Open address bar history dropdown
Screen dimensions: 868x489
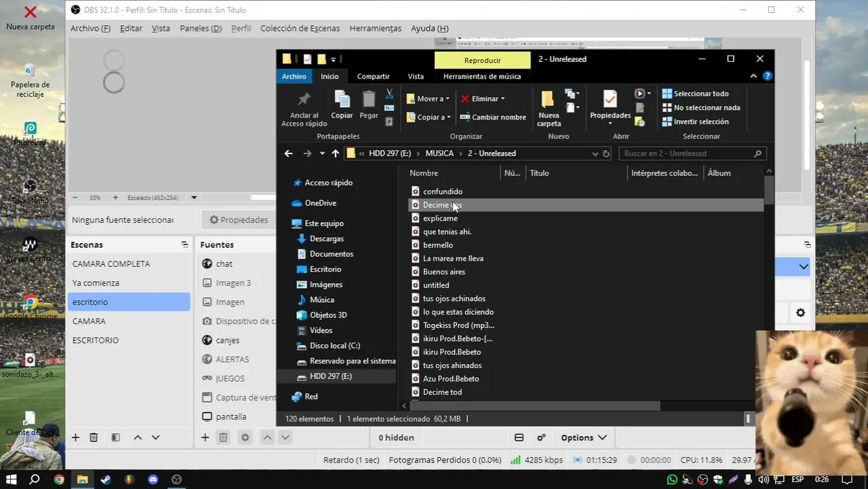tap(595, 153)
